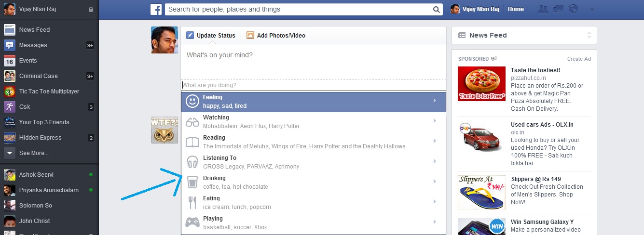Select the Feeling activity option

point(314,101)
